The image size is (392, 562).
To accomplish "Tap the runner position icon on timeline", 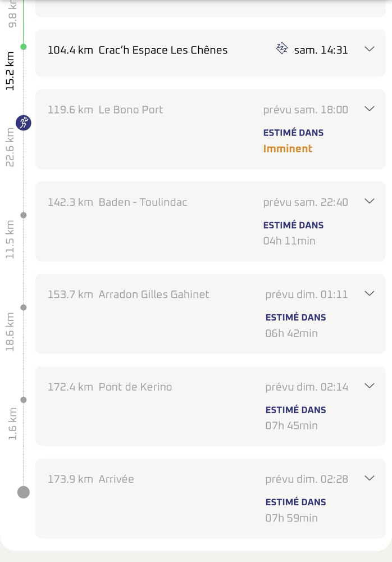I will click(23, 123).
